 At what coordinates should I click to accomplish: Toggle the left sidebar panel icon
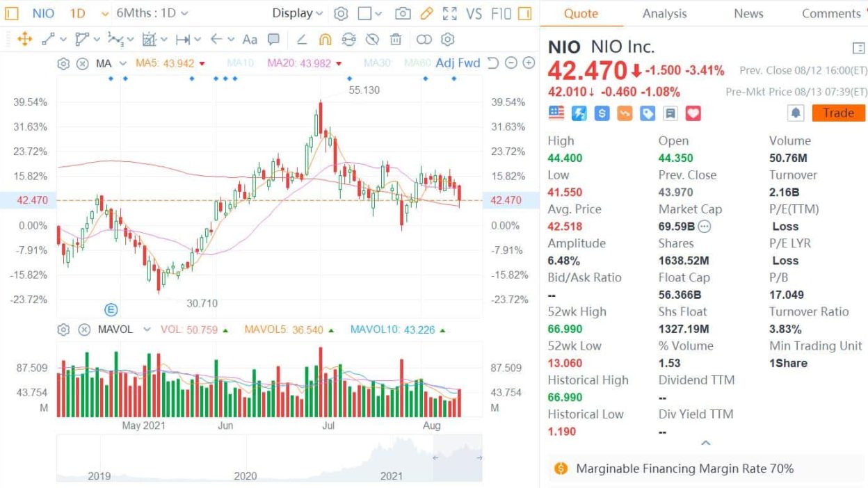12,13
